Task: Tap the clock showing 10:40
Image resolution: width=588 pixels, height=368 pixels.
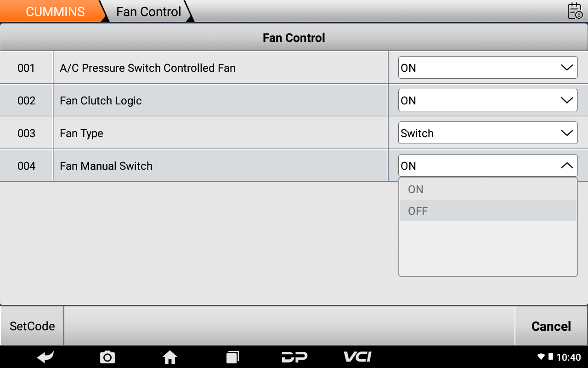Action: tap(568, 357)
